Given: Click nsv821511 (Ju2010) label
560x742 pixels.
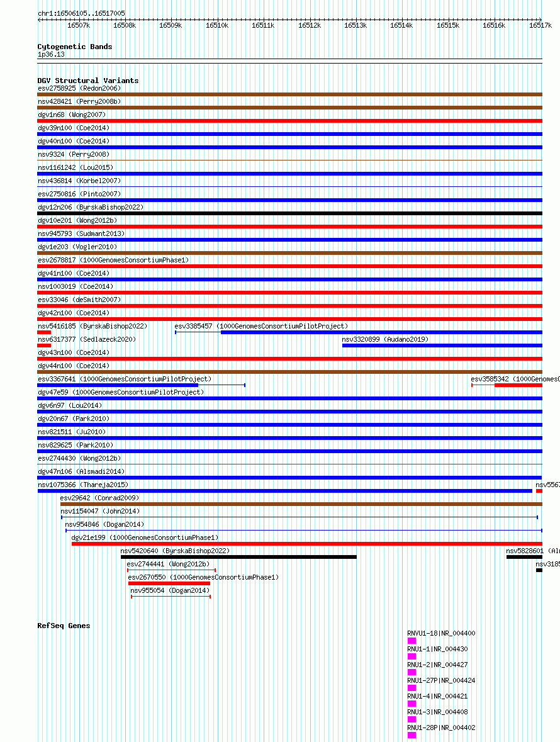Looking at the screenshot, I should [72, 433].
